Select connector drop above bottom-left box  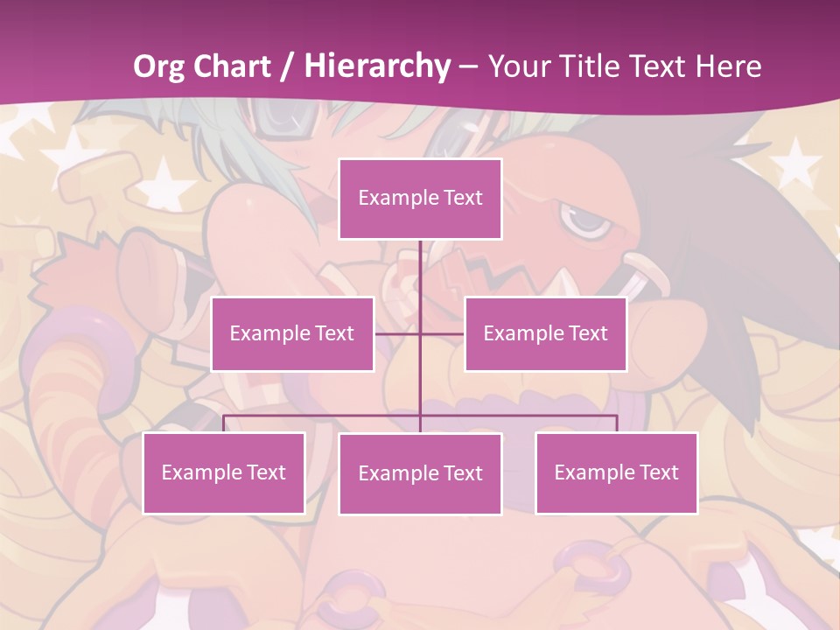(224, 423)
